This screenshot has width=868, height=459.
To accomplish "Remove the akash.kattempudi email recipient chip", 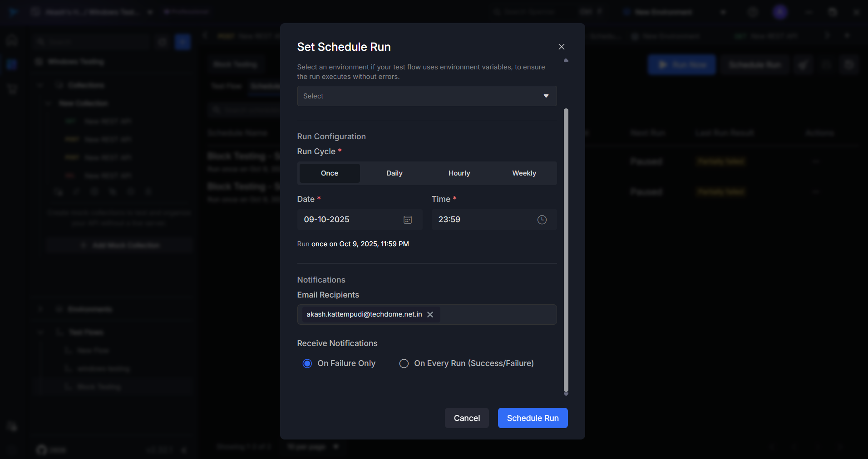I will 430,314.
